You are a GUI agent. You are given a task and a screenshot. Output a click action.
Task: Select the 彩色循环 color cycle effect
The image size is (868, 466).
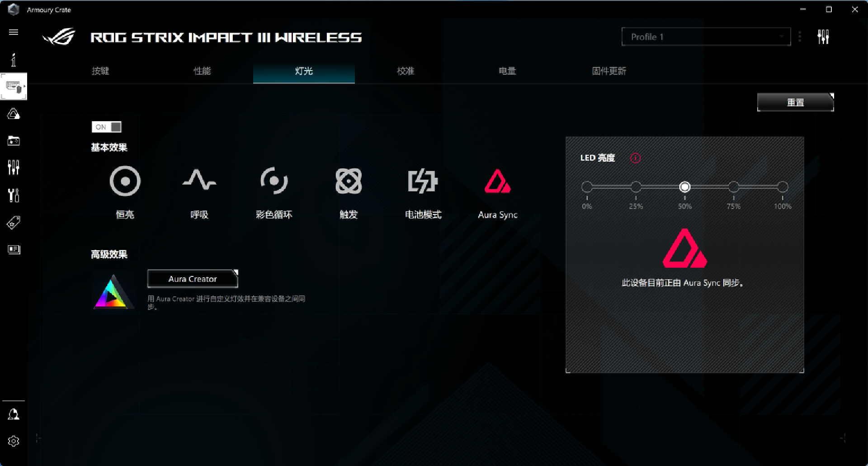[x=274, y=181]
